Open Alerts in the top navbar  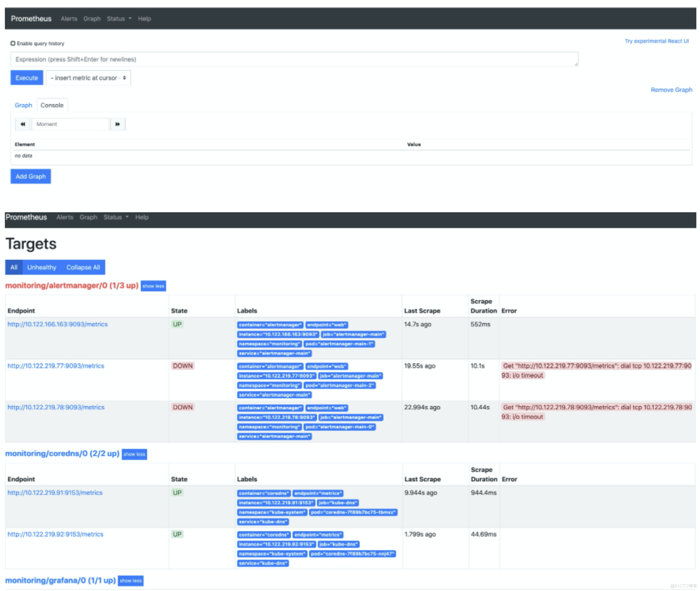point(69,19)
